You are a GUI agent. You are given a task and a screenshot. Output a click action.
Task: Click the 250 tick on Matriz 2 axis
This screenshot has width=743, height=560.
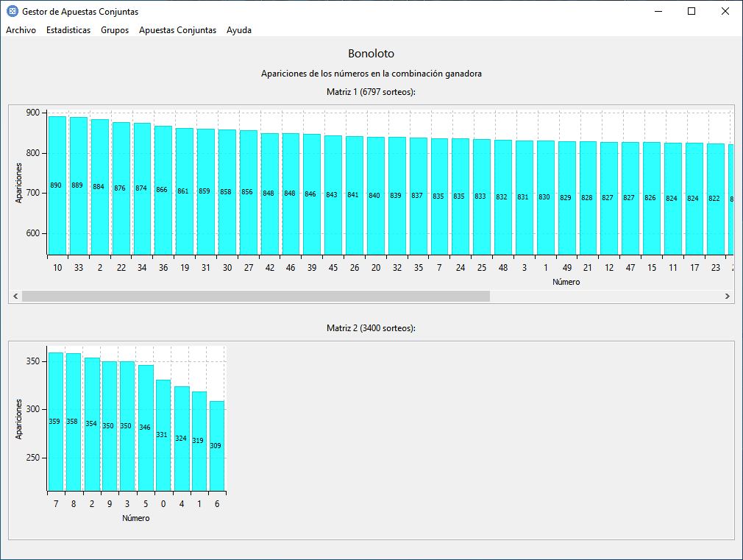[x=33, y=458]
